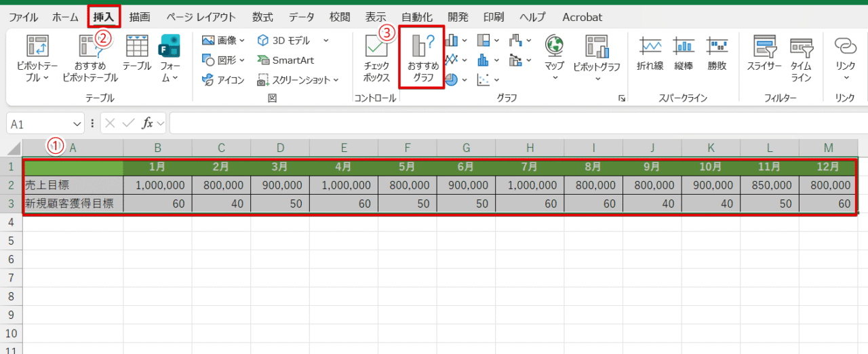Select cell containing 売上目標
Screen dimensions: 868x354
[73, 184]
